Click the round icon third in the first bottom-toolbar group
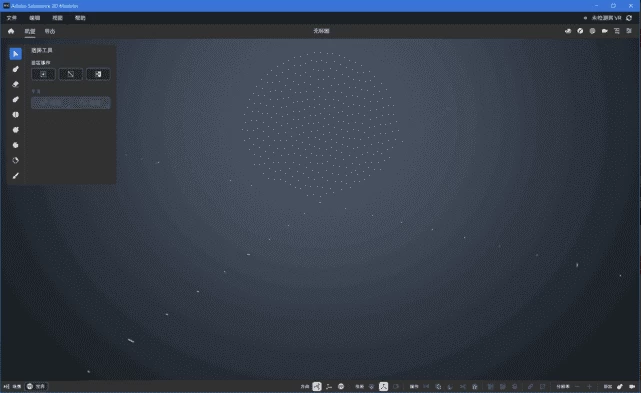641x393 pixels. (x=341, y=386)
